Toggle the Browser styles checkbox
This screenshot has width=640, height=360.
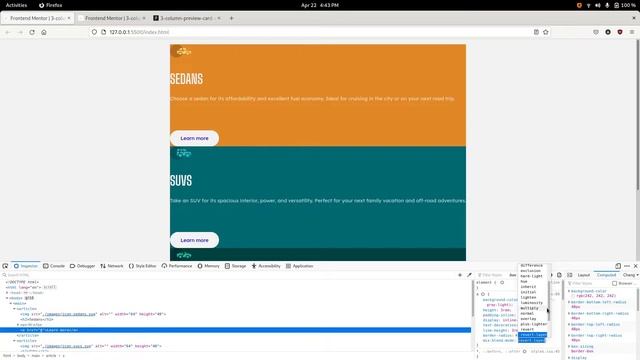(x=614, y=283)
